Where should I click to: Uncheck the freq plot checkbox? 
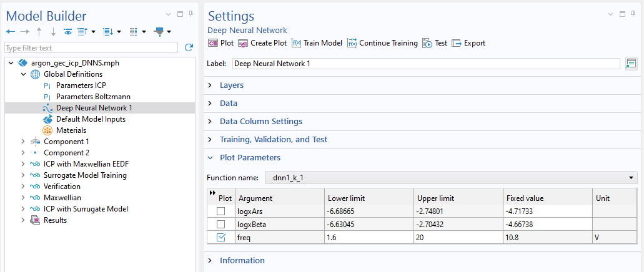[x=220, y=238]
